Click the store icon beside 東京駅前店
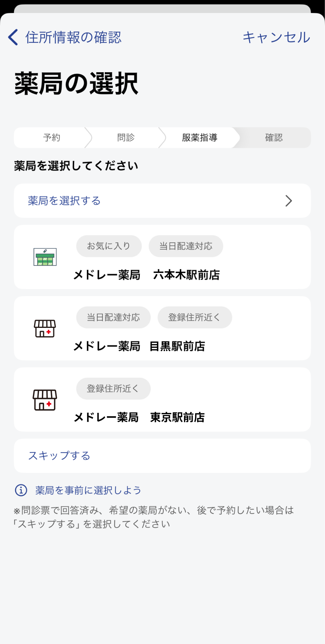The image size is (325, 644). pos(45,400)
